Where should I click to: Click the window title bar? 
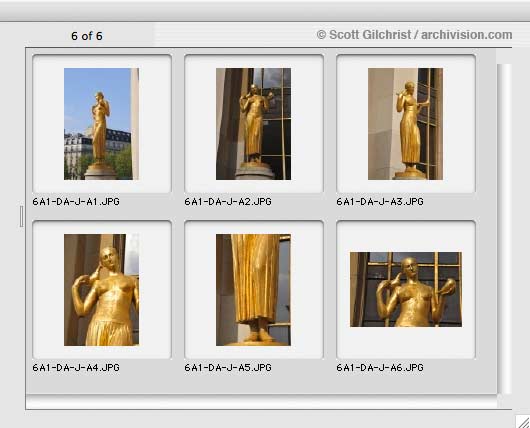265,10
